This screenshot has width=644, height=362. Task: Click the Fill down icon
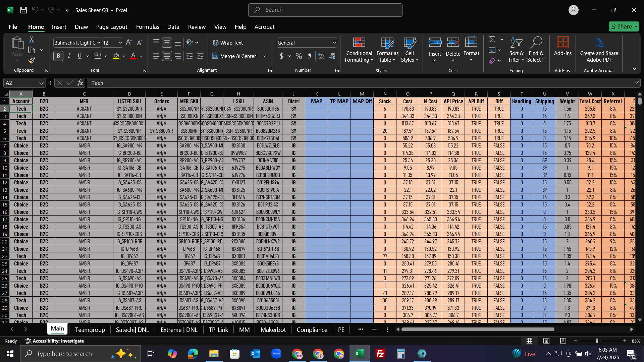492,50
